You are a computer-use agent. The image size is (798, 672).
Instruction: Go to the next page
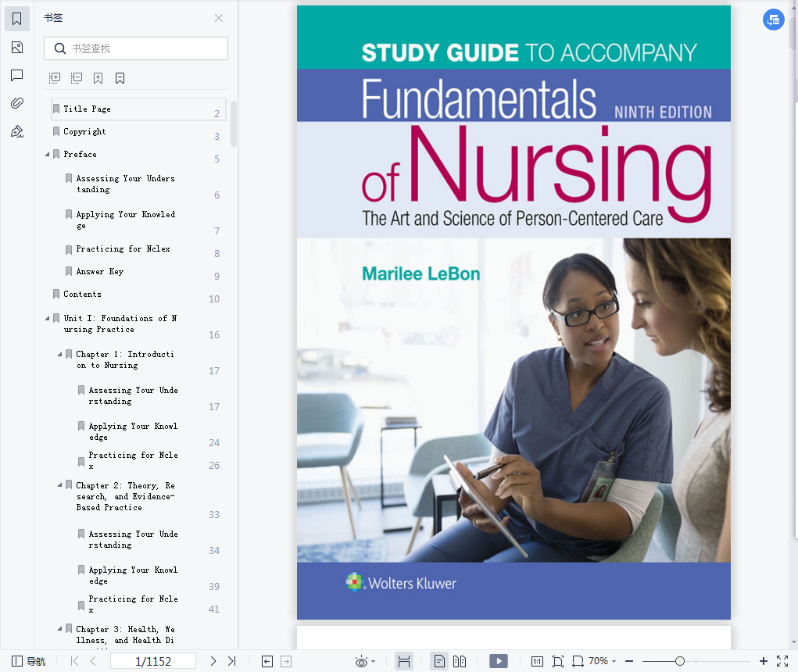213,661
